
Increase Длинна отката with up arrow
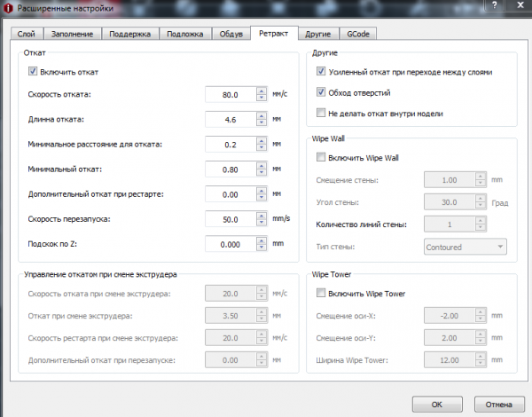[262, 116]
